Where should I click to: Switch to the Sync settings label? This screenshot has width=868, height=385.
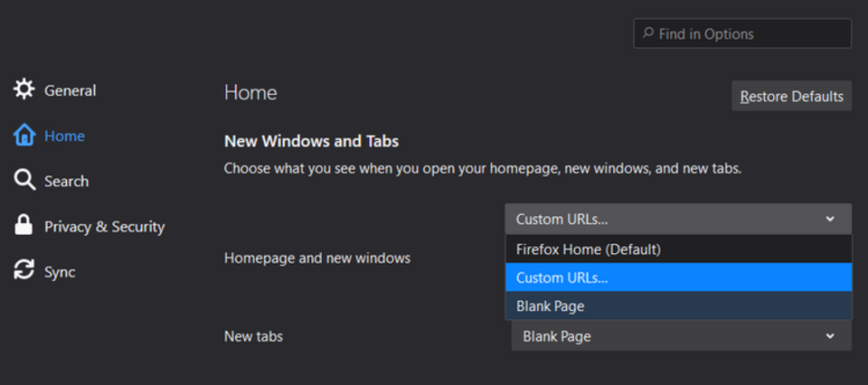(60, 272)
